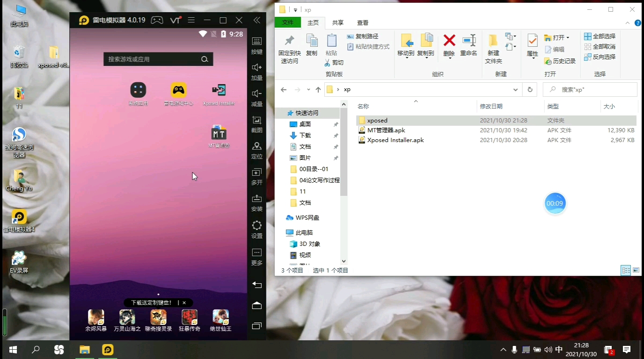This screenshot has width=644, height=359.
Task: Open the emulator 定位 location tool
Action: pyautogui.click(x=256, y=151)
